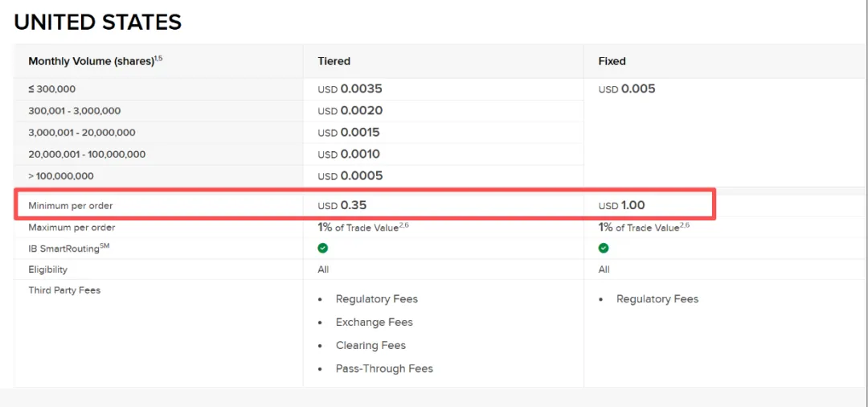Click the green checkmark in the Fixed column

coord(604,249)
